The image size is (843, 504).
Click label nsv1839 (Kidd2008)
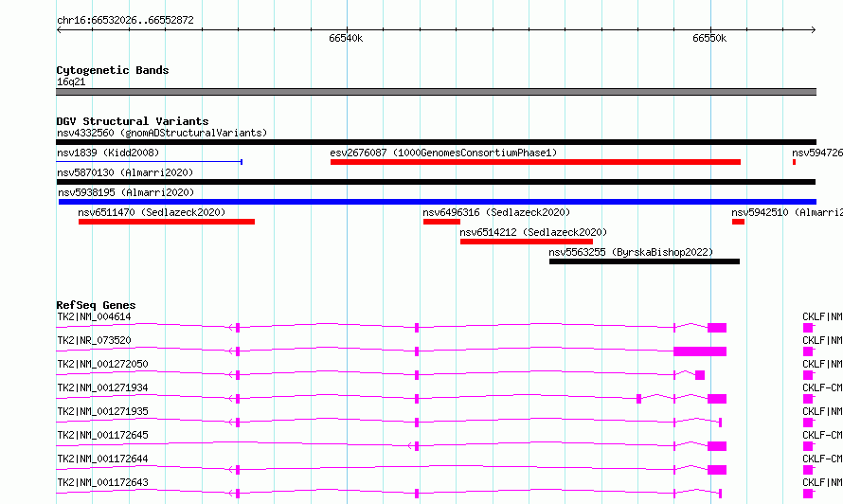click(x=108, y=153)
